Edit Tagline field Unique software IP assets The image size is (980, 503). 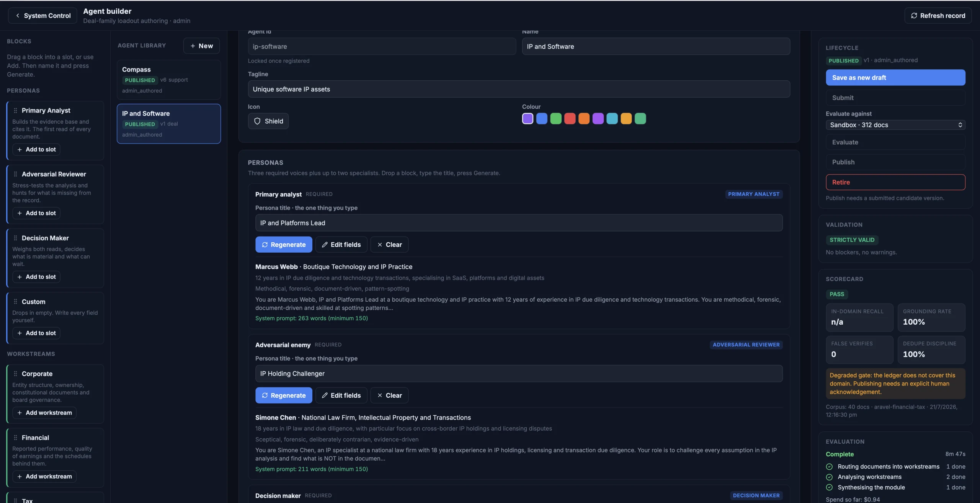coord(519,89)
